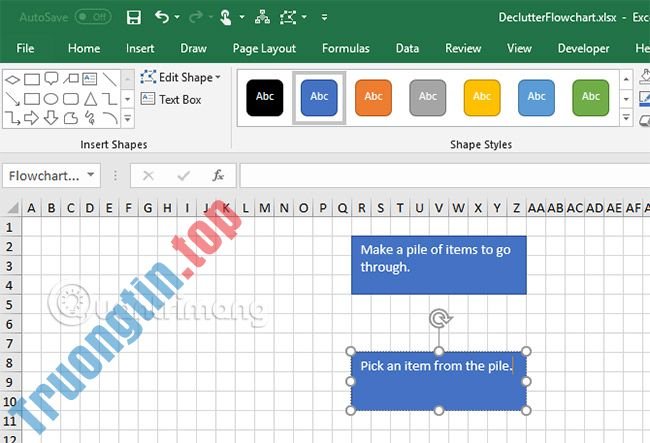Viewport: 650px width, 443px height.
Task: Switch to the Home tab
Action: [x=84, y=48]
